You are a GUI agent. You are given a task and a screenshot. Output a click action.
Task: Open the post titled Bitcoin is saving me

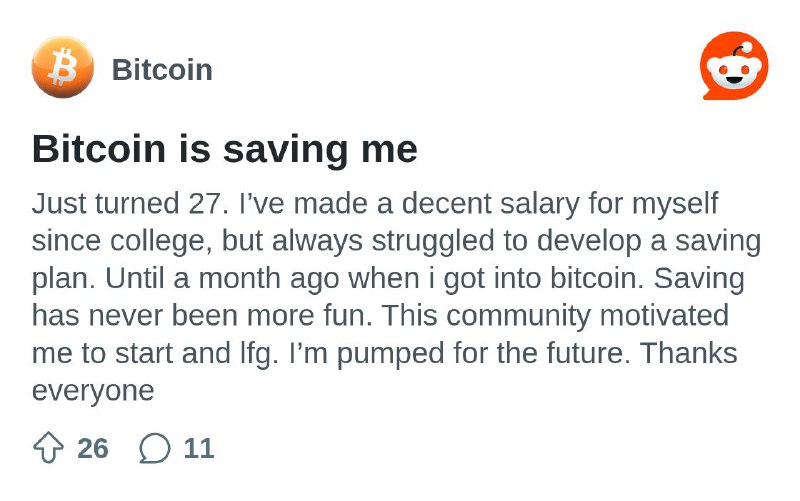pyautogui.click(x=224, y=149)
